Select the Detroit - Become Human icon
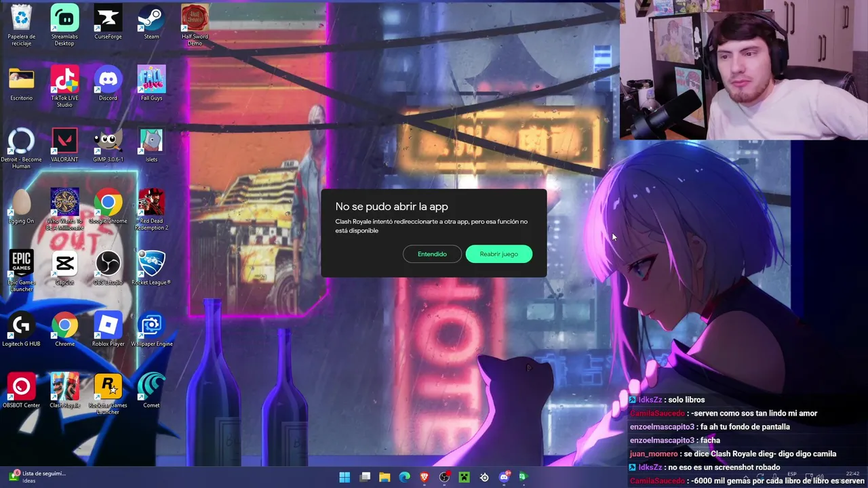The height and width of the screenshot is (488, 868). [22, 148]
